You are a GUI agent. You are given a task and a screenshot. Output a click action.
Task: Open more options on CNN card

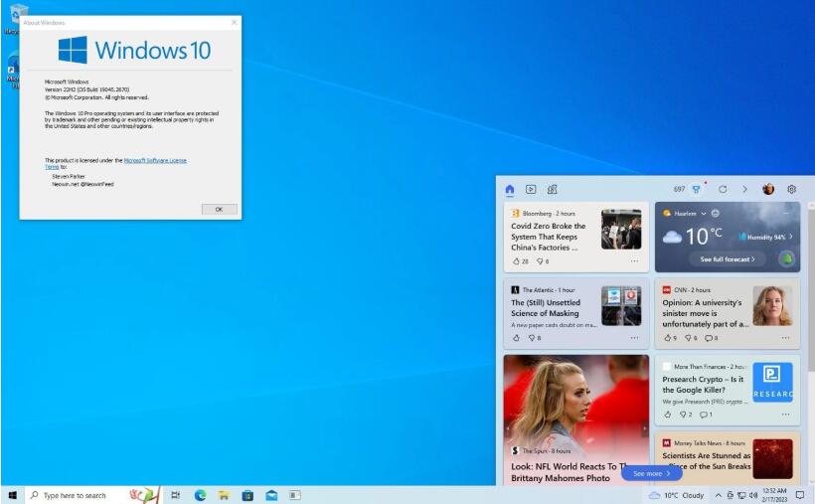click(x=785, y=338)
